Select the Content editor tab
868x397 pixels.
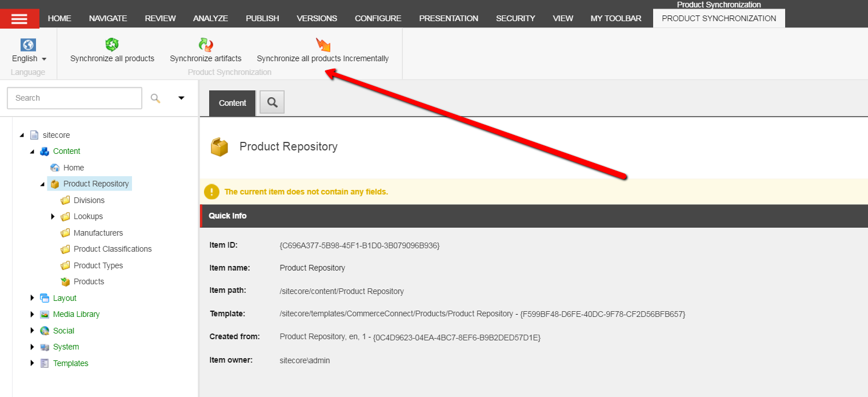click(x=233, y=103)
